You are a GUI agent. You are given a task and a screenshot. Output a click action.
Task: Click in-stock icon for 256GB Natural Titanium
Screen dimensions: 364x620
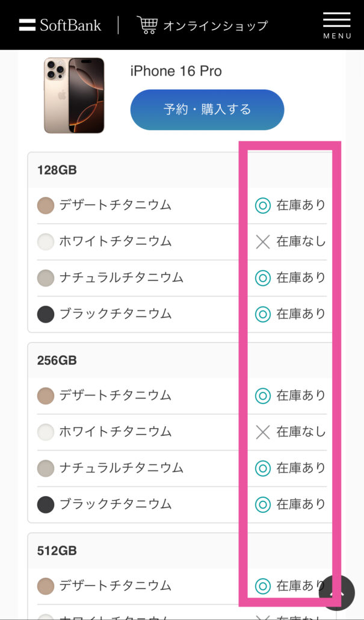pyautogui.click(x=262, y=468)
